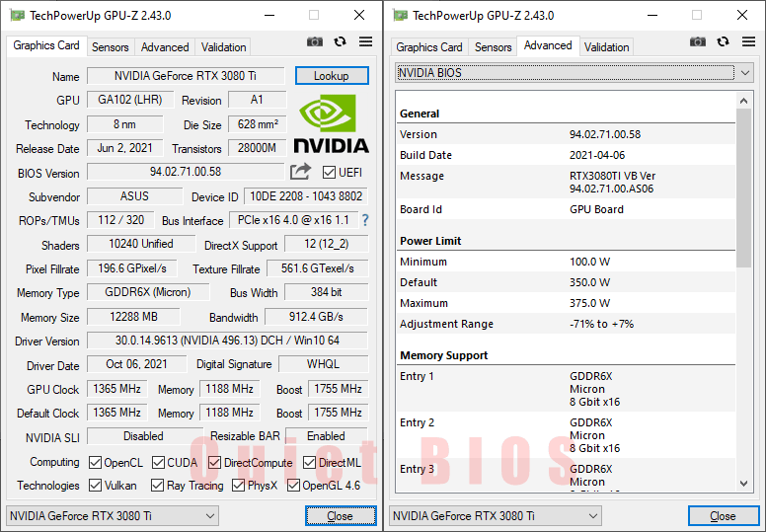Click the screenshot camera icon in left window
Viewport: 766px width, 532px height.
(x=315, y=42)
